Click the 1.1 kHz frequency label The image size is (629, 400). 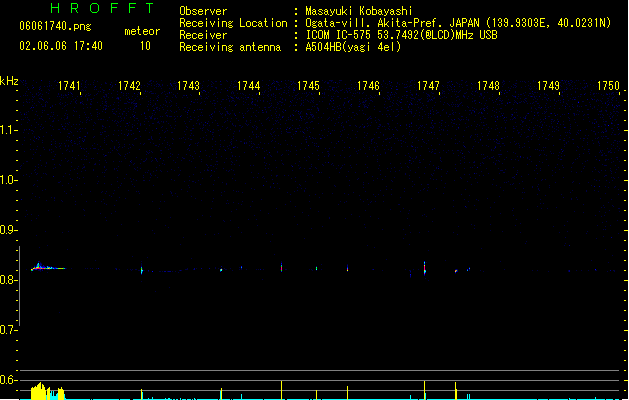coord(7,130)
